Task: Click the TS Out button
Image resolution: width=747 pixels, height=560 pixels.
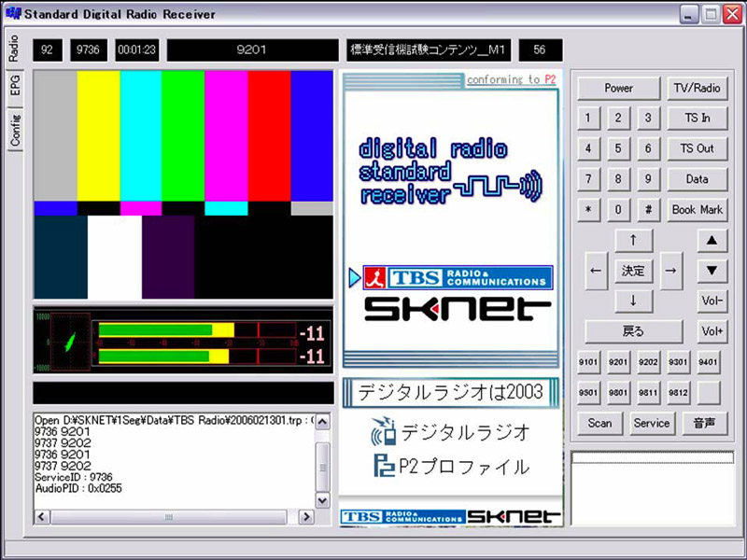Action: (697, 148)
